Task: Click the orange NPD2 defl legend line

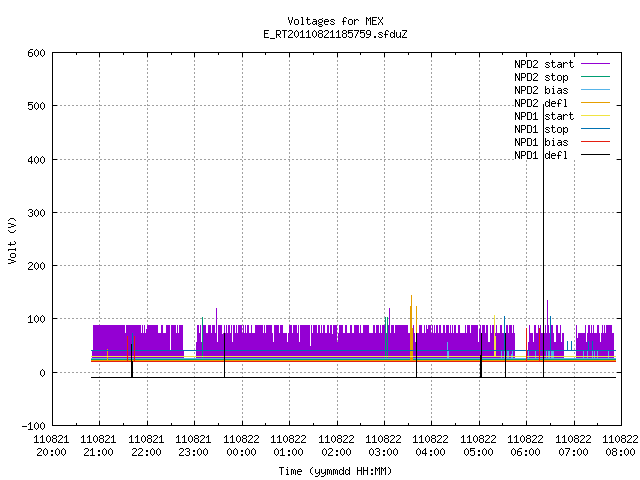Action: click(x=596, y=103)
